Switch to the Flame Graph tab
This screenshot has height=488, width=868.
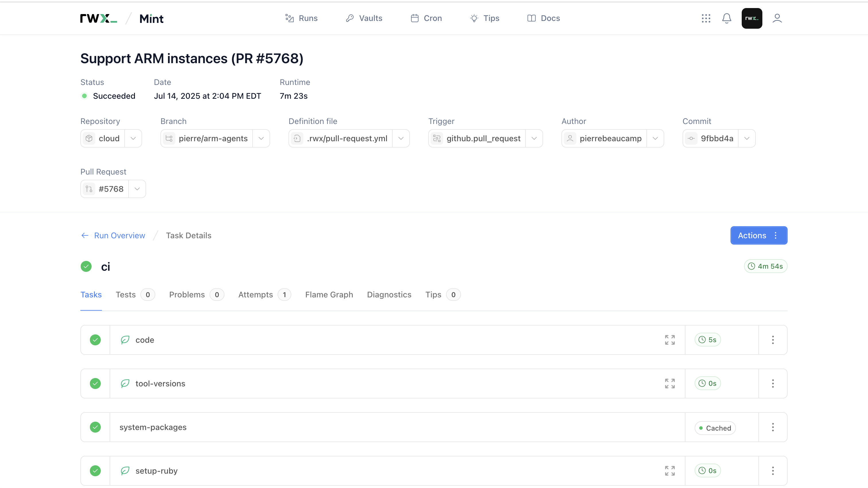pyautogui.click(x=329, y=295)
